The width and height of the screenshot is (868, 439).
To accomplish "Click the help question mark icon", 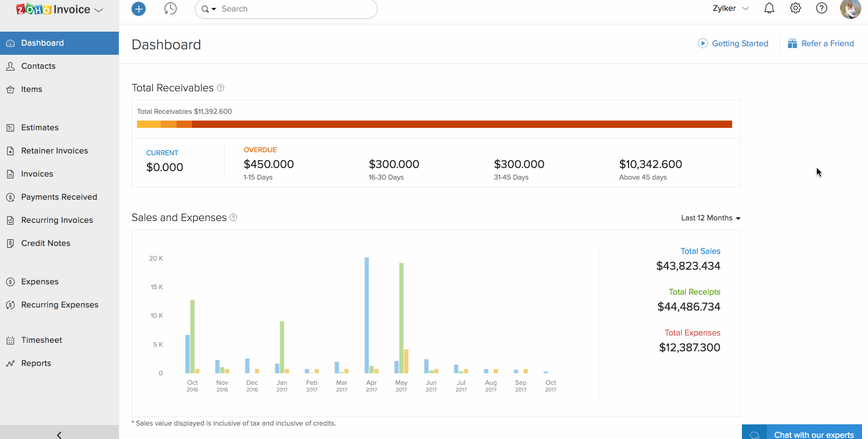I will click(822, 9).
